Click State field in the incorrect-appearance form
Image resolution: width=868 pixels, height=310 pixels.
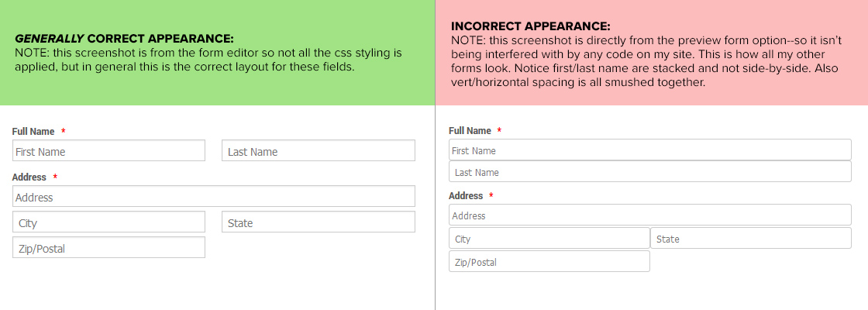point(750,238)
